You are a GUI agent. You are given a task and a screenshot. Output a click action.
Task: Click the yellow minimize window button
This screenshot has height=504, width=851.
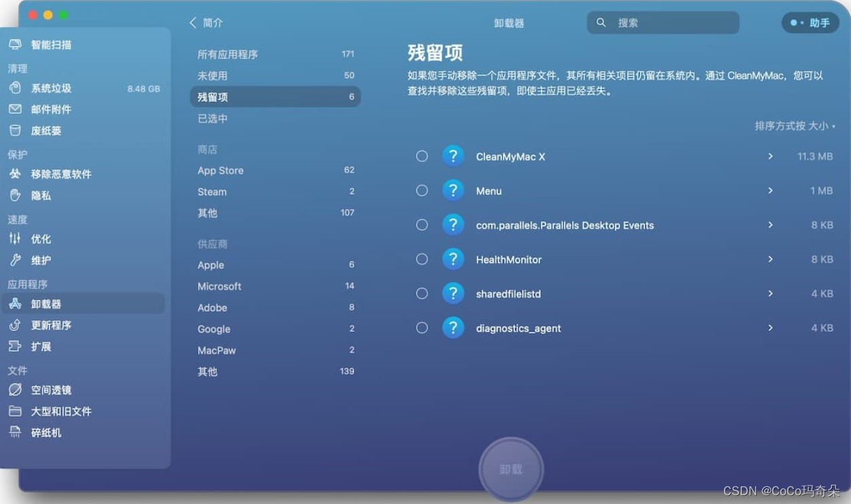(x=48, y=15)
